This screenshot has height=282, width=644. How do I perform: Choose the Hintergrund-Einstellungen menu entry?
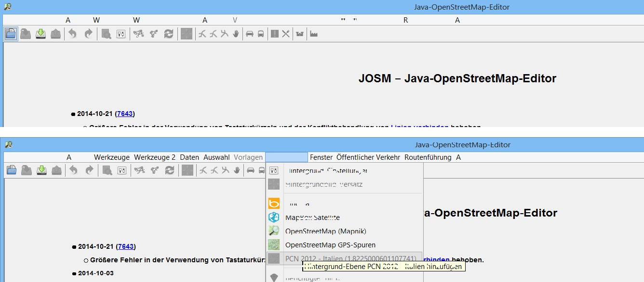coord(344,170)
